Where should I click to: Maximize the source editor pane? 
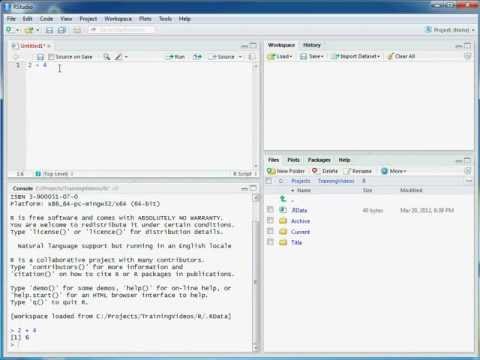253,45
